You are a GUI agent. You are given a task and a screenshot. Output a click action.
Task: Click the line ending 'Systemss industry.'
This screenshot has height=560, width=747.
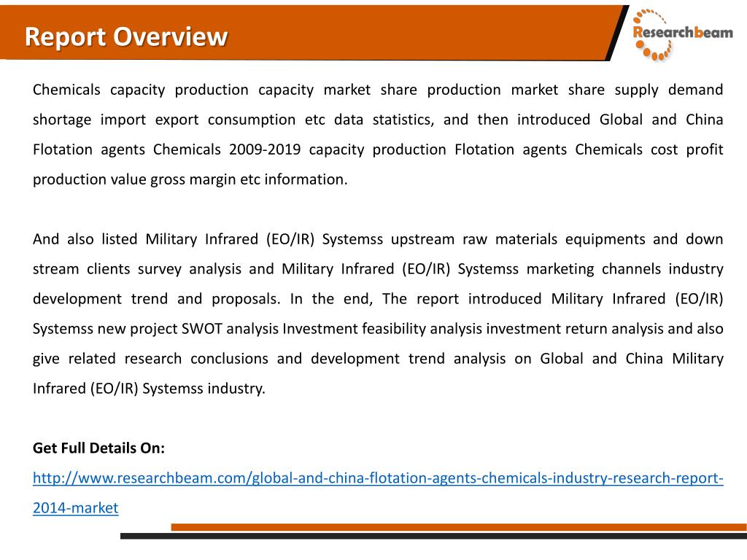149,389
